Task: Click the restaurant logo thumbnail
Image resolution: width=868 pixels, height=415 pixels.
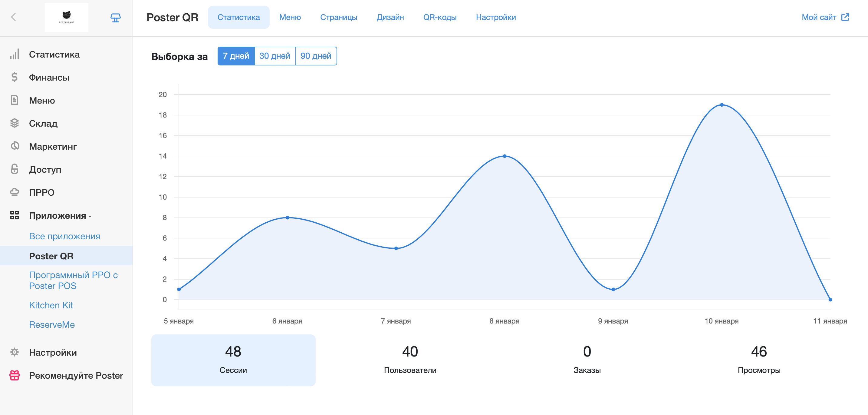Action: (x=66, y=18)
